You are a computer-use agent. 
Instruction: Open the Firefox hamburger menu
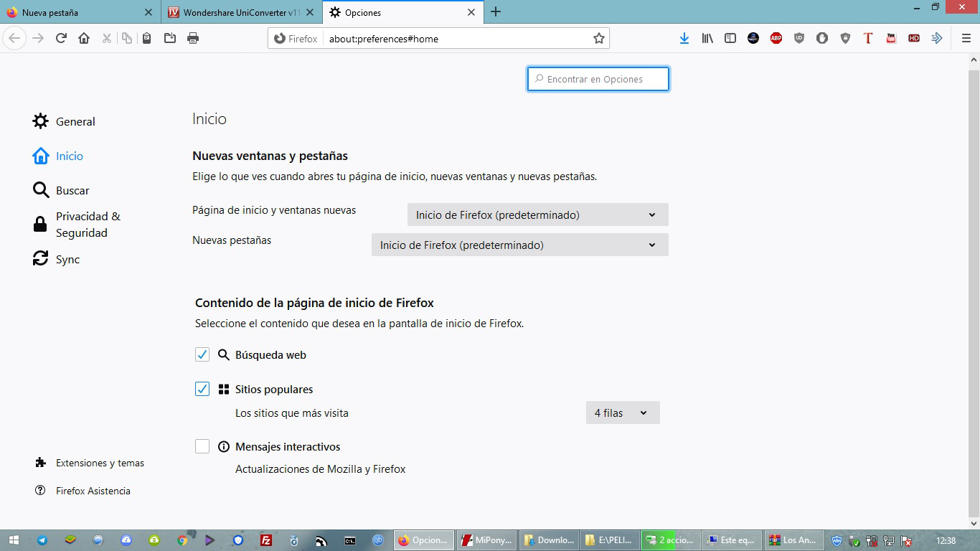[966, 38]
